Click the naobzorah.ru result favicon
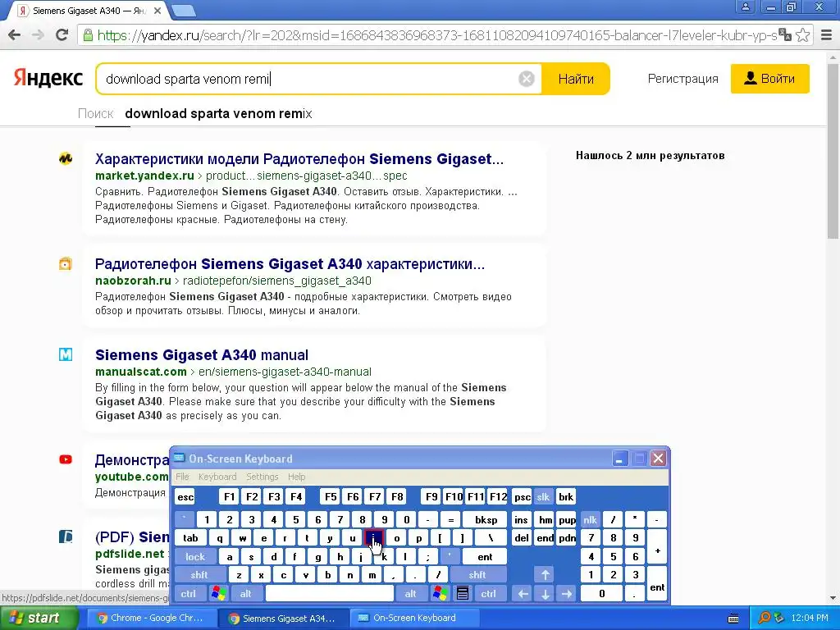Image resolution: width=840 pixels, height=630 pixels. pyautogui.click(x=66, y=263)
